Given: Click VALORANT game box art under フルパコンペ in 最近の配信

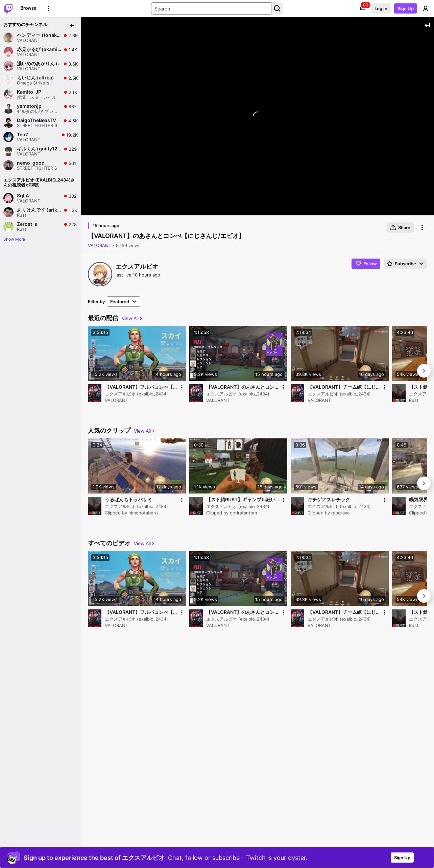Looking at the screenshot, I should tap(95, 393).
